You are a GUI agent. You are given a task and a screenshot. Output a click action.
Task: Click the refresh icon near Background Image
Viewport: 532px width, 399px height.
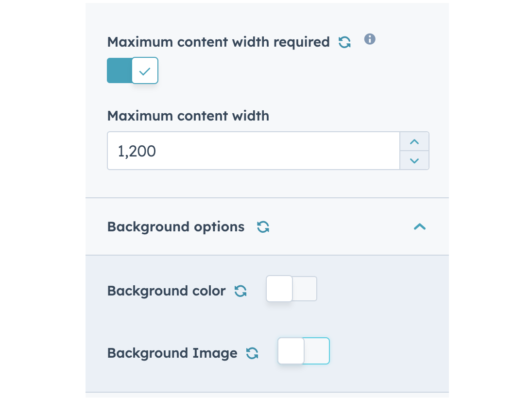pos(252,353)
